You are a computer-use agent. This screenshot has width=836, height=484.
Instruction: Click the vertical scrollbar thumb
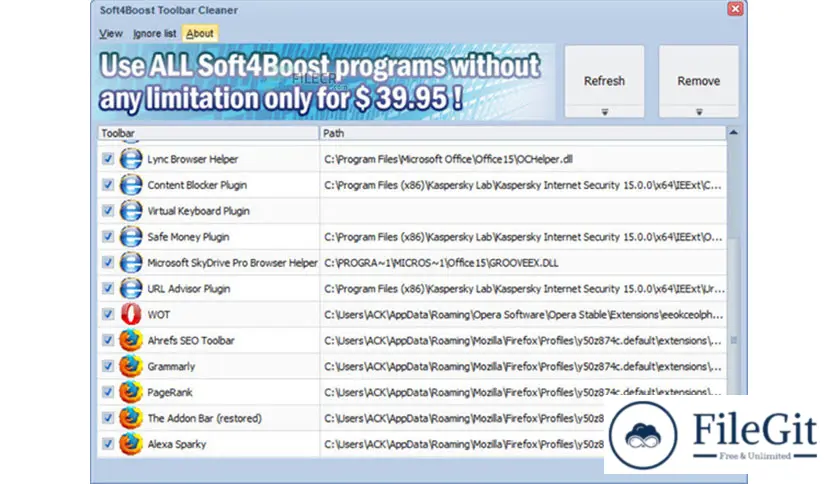coord(734,341)
